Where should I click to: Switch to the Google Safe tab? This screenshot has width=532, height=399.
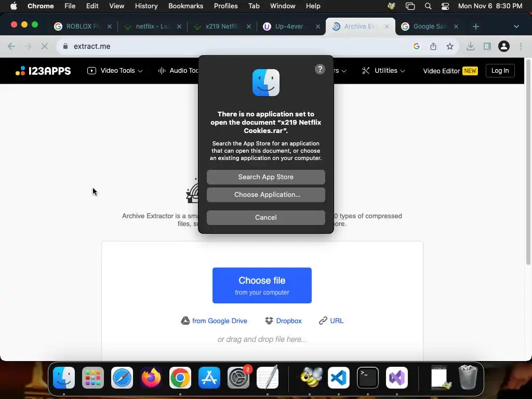point(429,26)
